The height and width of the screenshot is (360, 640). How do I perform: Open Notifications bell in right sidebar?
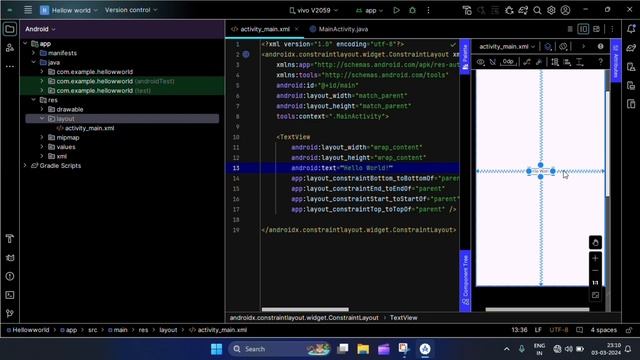(631, 29)
